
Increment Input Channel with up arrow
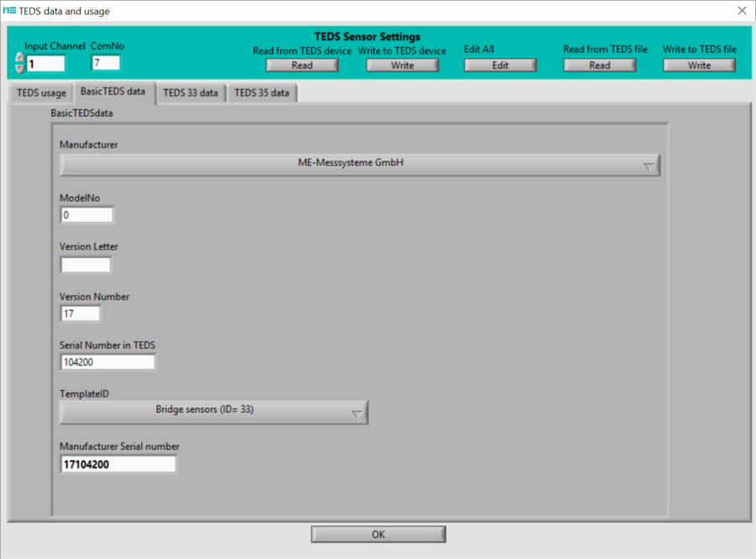19,58
